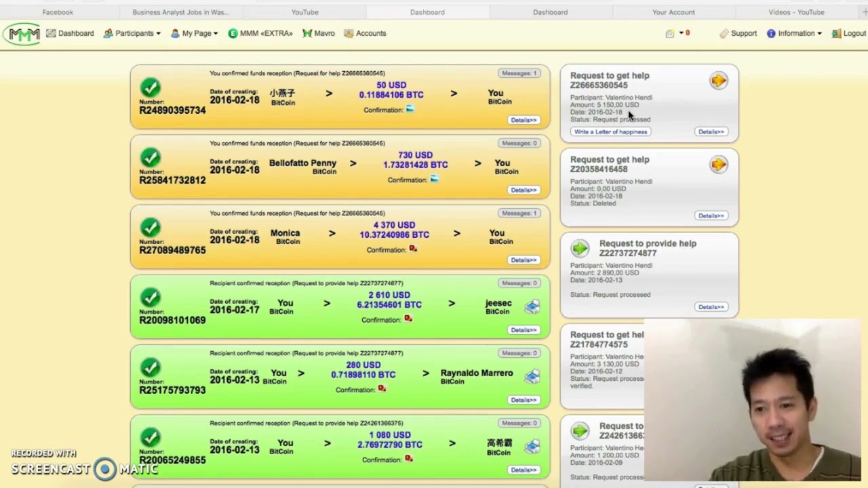Open the Dashboard nav item

click(x=70, y=33)
